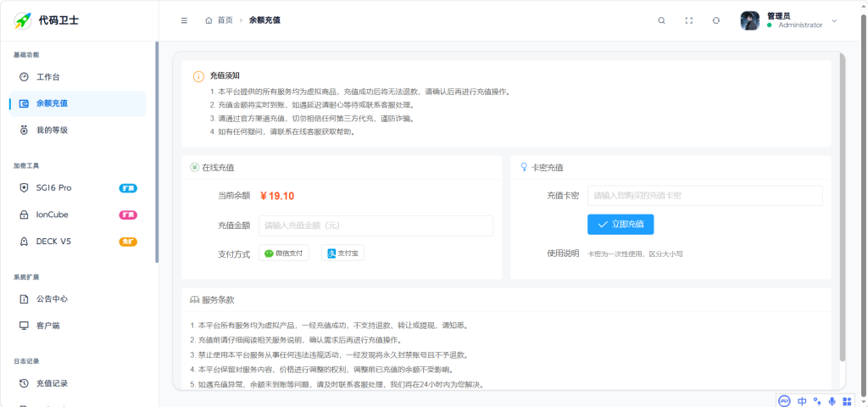868x407 pixels.
Task: Collapse the sidebar with the hamburger icon
Action: 184,20
